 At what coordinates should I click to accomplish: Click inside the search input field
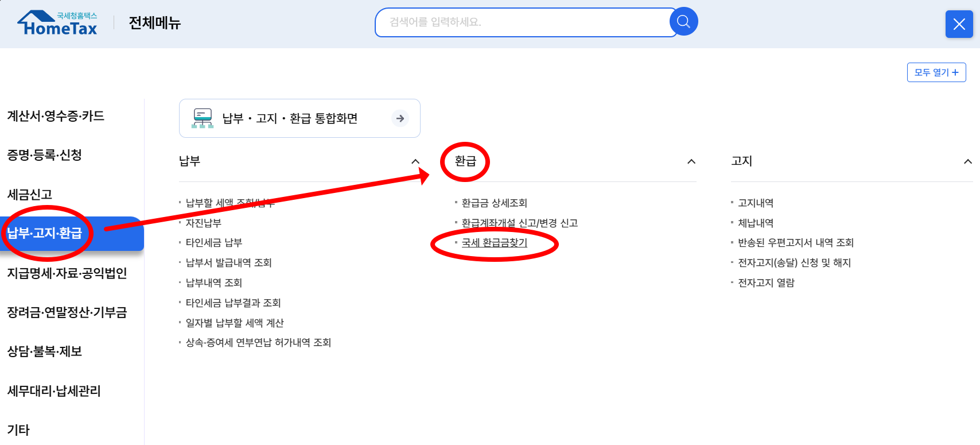pyautogui.click(x=516, y=22)
